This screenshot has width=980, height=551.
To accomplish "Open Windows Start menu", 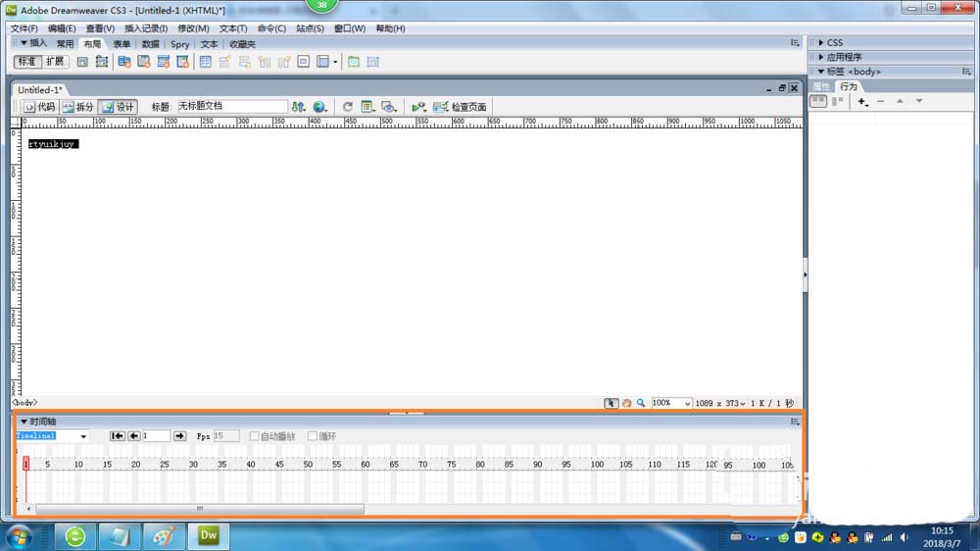I will tap(19, 536).
